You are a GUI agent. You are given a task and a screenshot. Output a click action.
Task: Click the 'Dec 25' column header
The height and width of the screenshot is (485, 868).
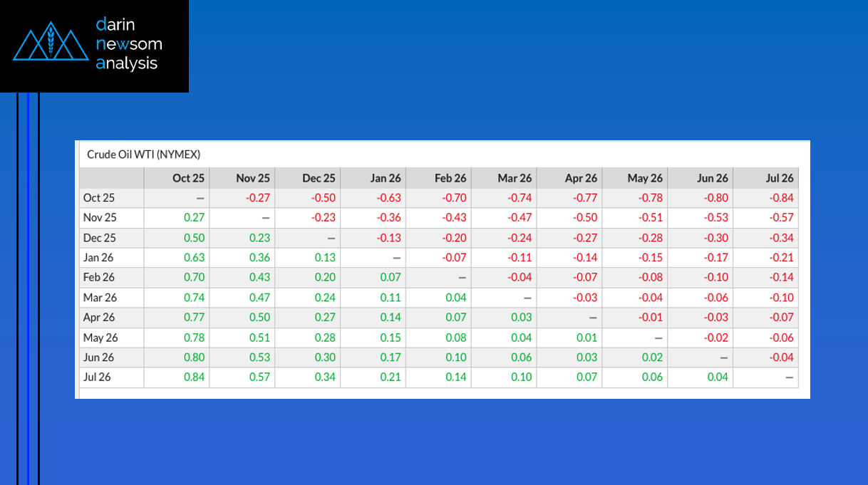pos(319,178)
